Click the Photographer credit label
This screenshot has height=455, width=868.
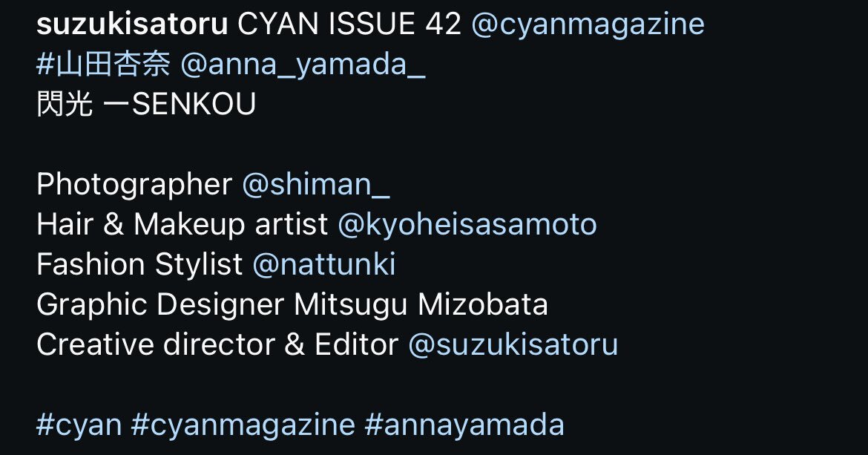134,186
